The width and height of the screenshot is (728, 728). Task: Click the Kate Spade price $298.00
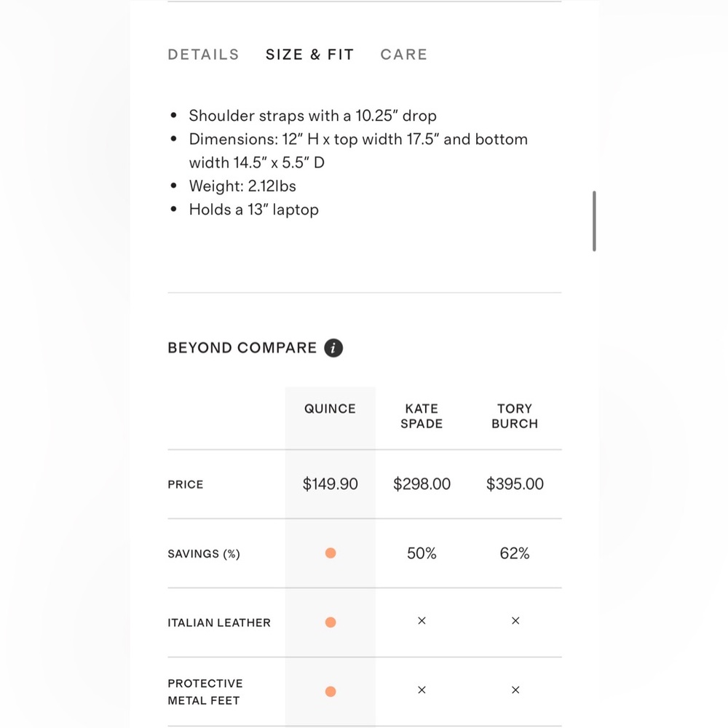coord(422,484)
